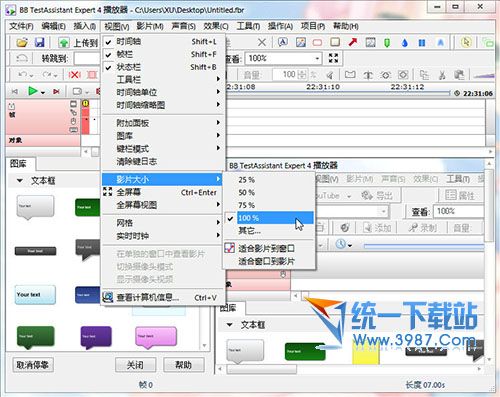The height and width of the screenshot is (397, 500).
Task: Click the 帮助 button in gallery panel
Action: (x=184, y=365)
